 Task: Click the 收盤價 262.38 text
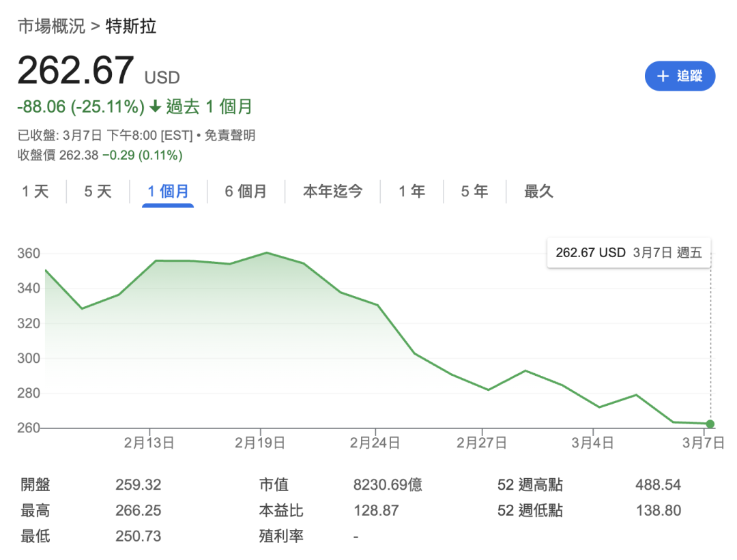[58, 155]
